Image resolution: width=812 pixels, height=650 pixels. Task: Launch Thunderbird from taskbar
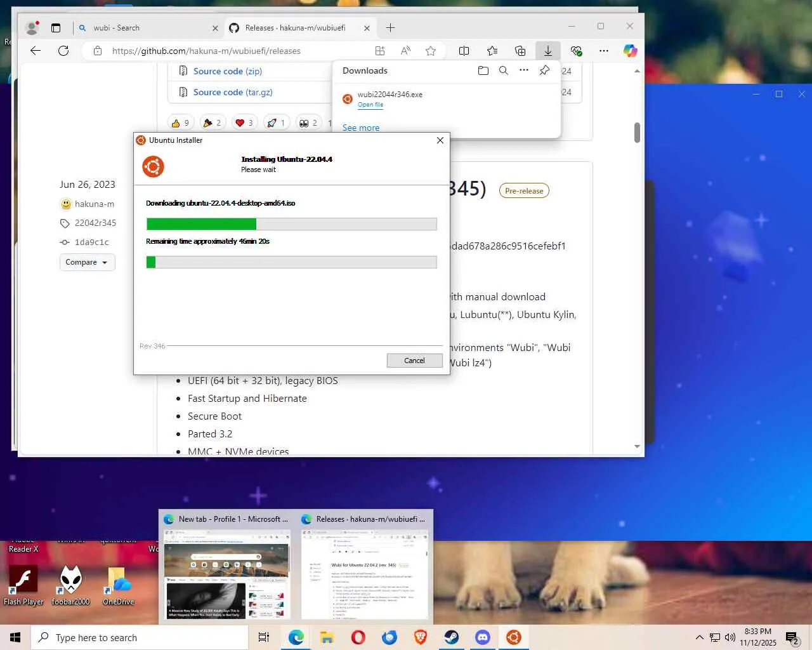tap(389, 637)
